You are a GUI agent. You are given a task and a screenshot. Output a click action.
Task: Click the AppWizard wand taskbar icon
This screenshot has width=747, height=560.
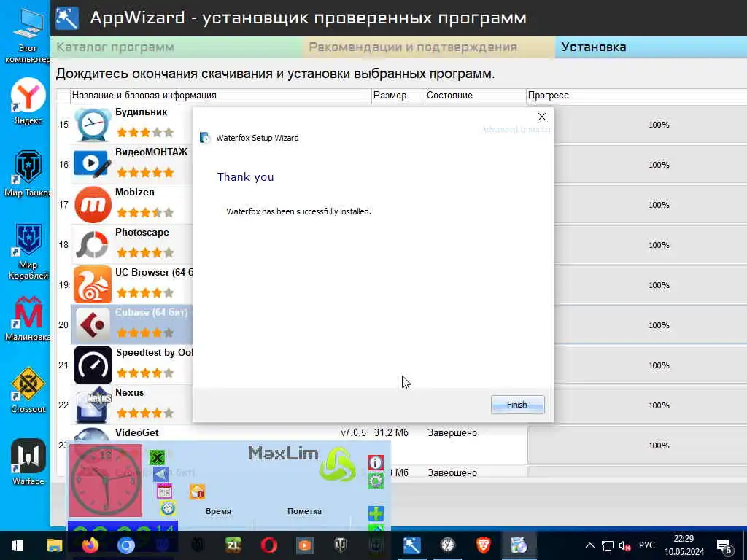pyautogui.click(x=411, y=545)
